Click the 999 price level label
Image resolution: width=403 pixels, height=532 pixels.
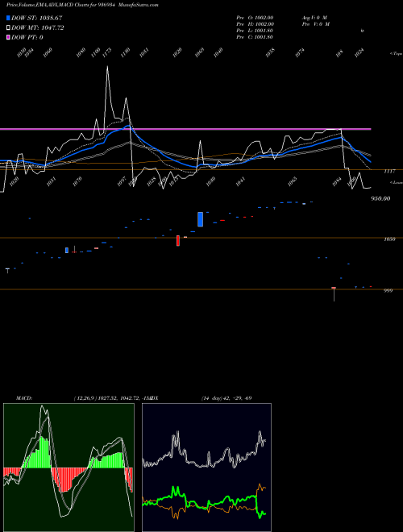pyautogui.click(x=388, y=291)
